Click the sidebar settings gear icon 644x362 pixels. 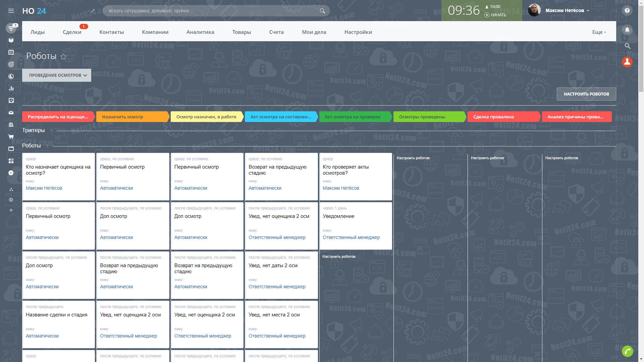click(x=11, y=200)
